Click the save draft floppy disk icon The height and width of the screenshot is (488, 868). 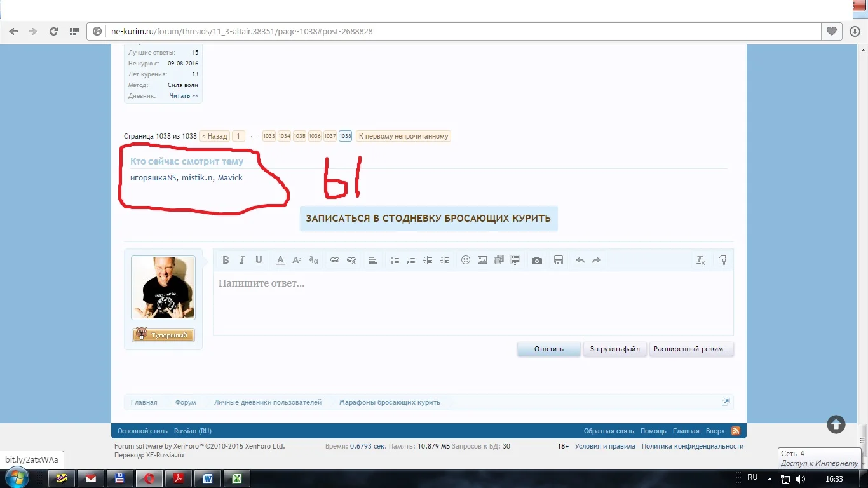pyautogui.click(x=559, y=260)
